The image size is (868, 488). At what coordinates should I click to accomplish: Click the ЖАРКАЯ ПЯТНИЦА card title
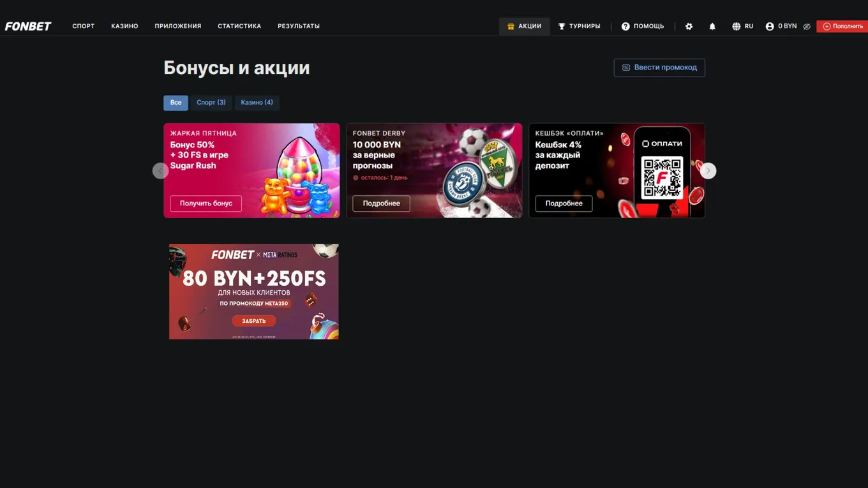point(204,133)
